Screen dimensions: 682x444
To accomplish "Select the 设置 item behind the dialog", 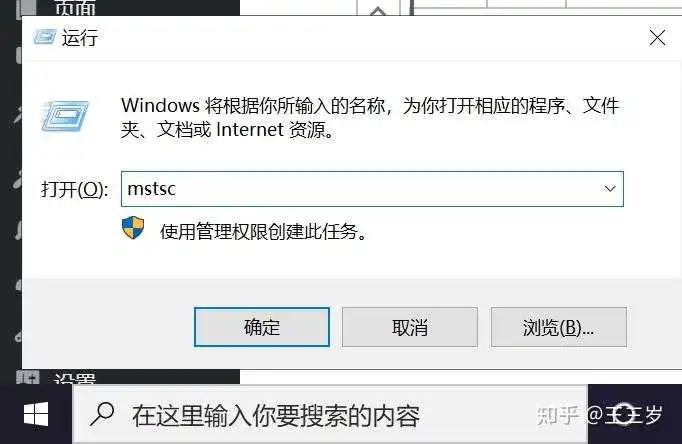I will [75, 377].
